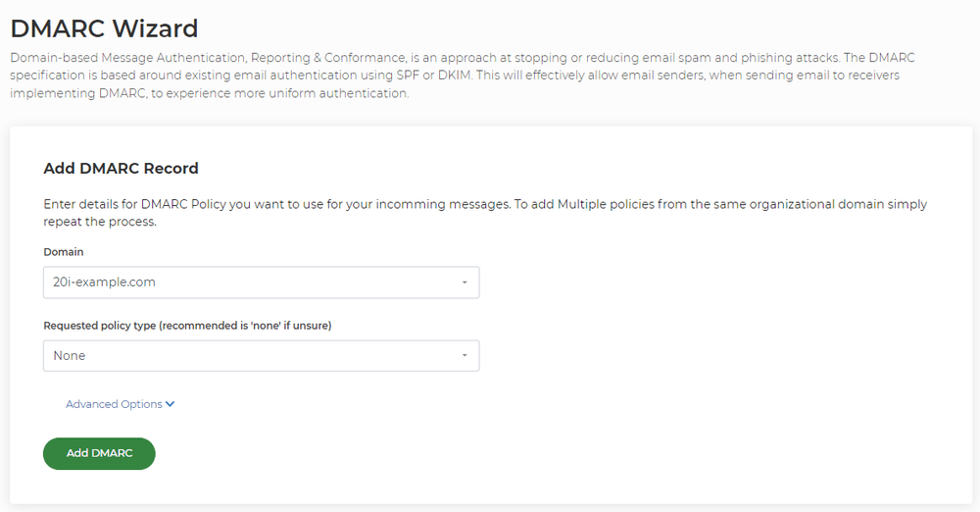The image size is (980, 512).
Task: Click the Add DMARC Record heading
Action: [121, 169]
